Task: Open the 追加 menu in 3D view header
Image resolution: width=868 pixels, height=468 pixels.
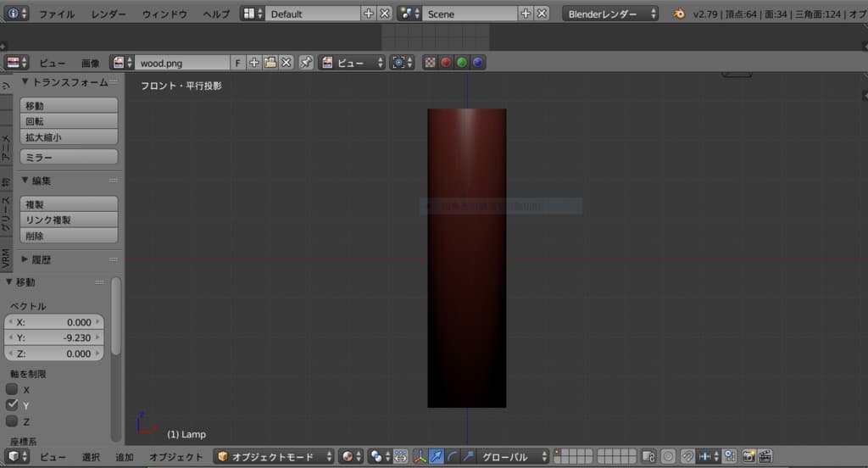Action: coord(124,456)
